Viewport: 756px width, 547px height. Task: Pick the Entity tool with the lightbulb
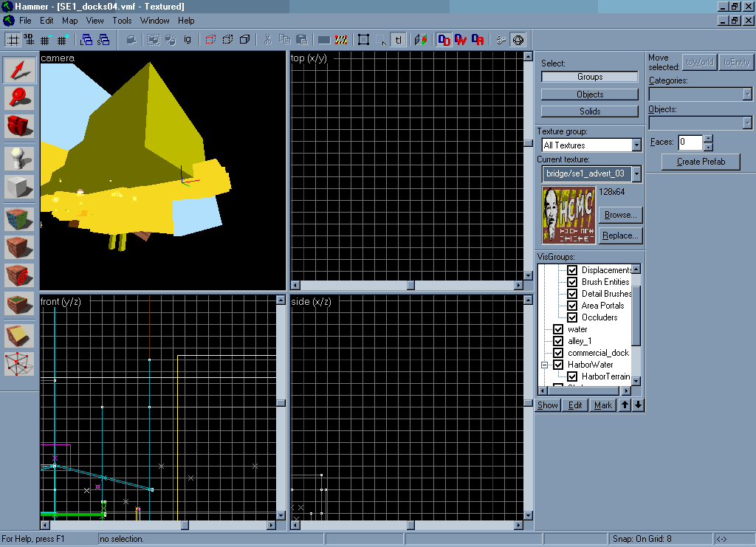[x=20, y=159]
